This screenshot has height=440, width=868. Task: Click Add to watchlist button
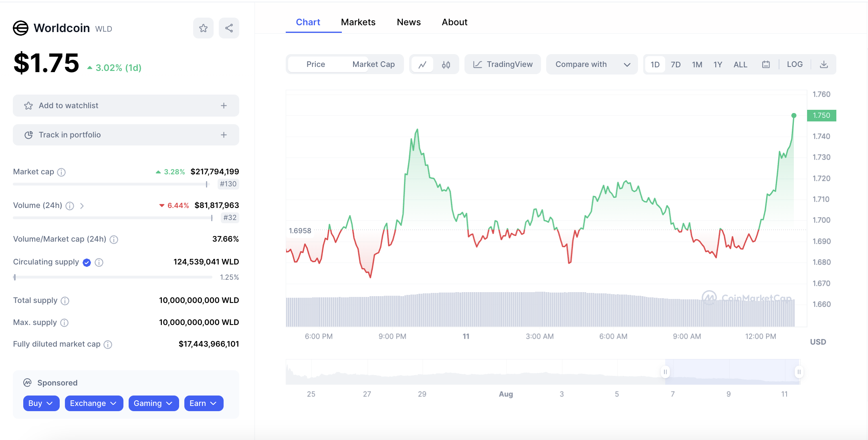[x=126, y=106]
